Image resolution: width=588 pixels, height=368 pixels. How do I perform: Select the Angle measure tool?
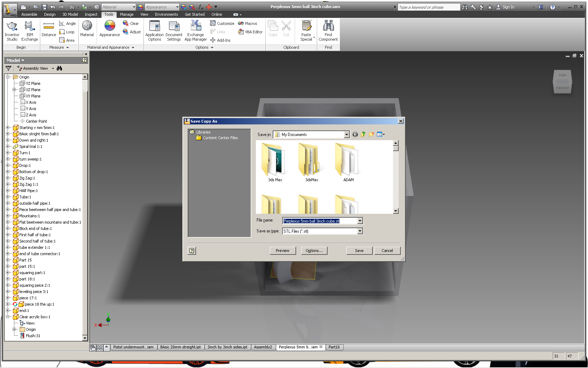coord(67,23)
